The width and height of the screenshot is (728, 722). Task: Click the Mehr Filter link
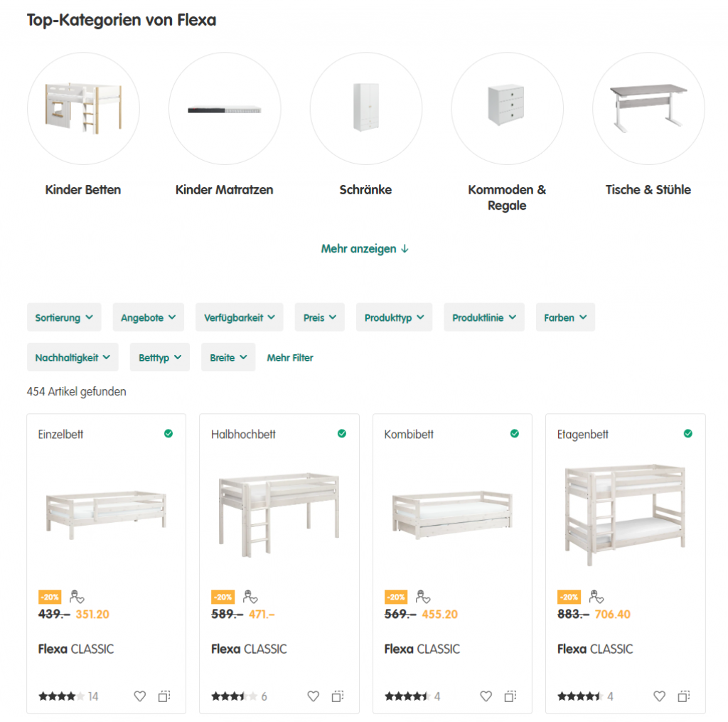tap(290, 358)
